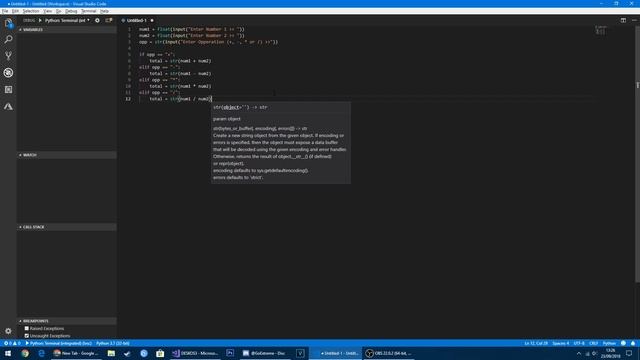Collapse the Watch section
This screenshot has height=360, width=640.
click(x=67, y=155)
